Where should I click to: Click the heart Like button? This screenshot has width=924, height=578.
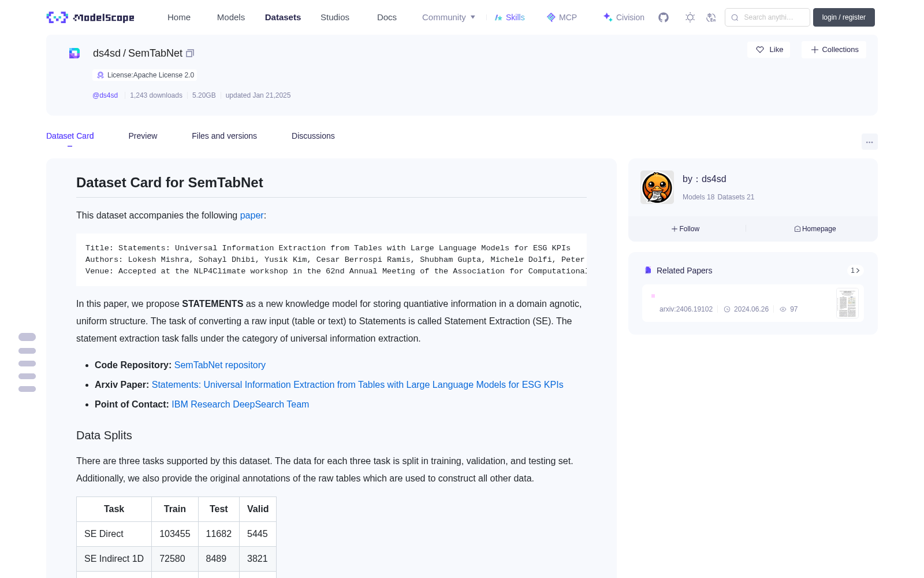click(x=769, y=50)
